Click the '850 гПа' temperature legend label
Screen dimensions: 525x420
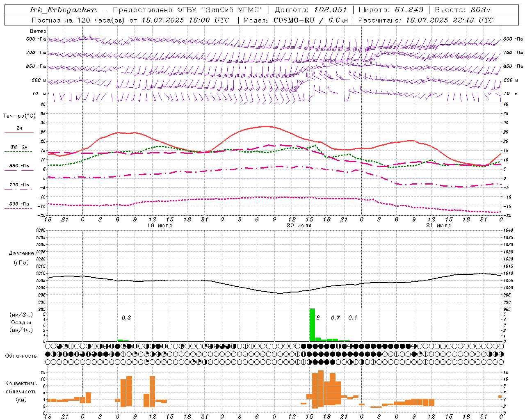coord(19,166)
